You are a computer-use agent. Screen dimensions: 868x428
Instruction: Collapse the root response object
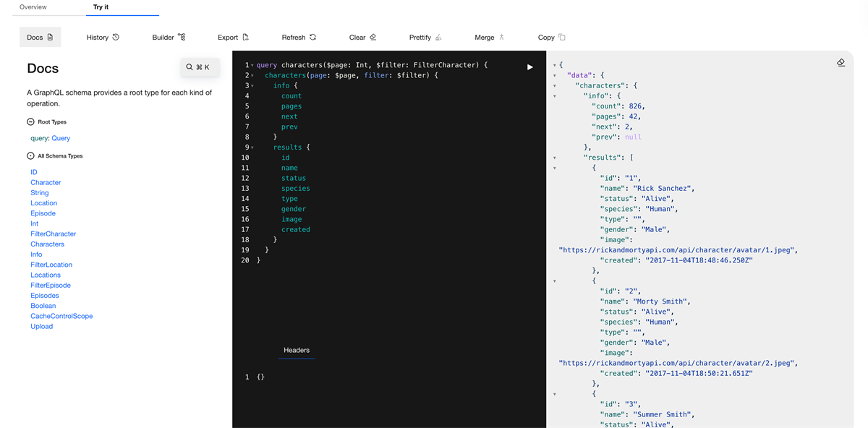tap(555, 66)
